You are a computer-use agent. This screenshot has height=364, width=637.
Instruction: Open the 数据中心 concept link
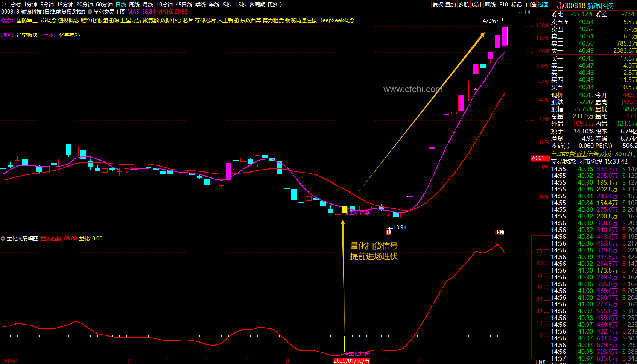pos(171,20)
